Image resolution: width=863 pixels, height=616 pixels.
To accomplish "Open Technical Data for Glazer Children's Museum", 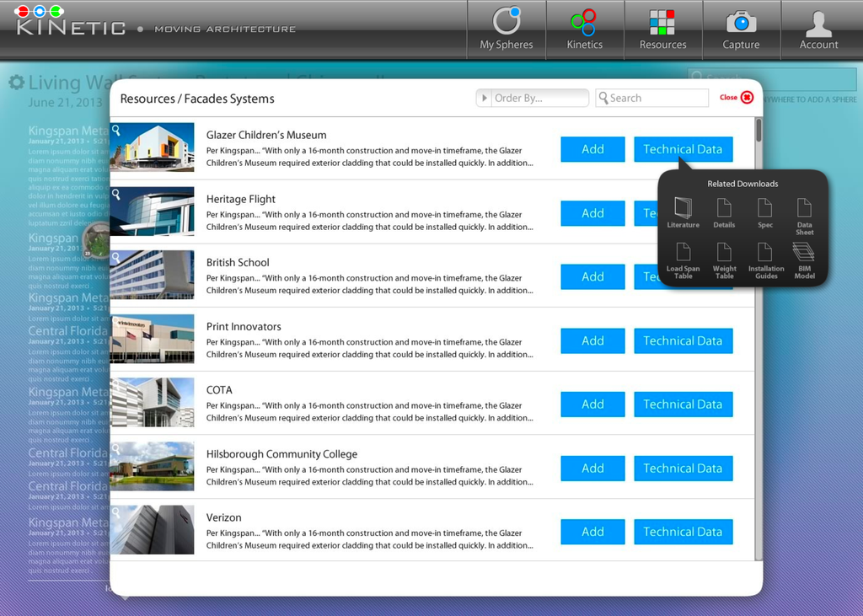I will pyautogui.click(x=683, y=149).
